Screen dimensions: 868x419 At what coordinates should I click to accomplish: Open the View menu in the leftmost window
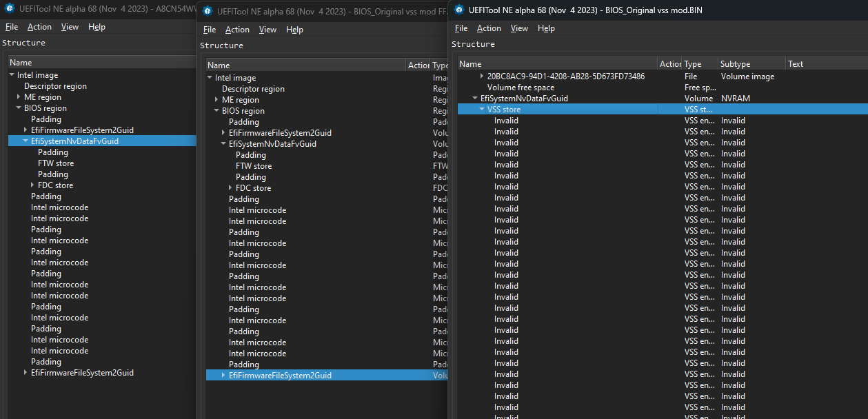[70, 27]
